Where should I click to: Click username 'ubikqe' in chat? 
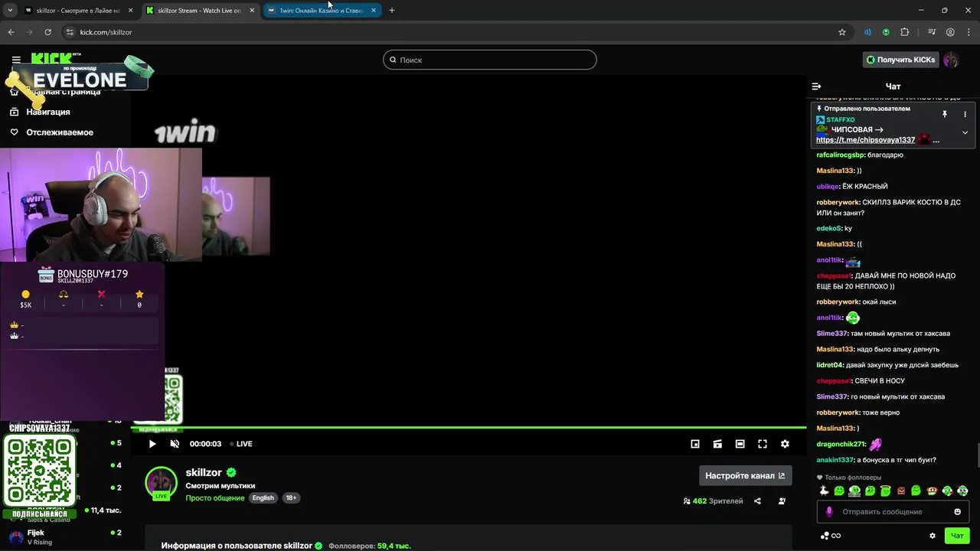coord(827,187)
